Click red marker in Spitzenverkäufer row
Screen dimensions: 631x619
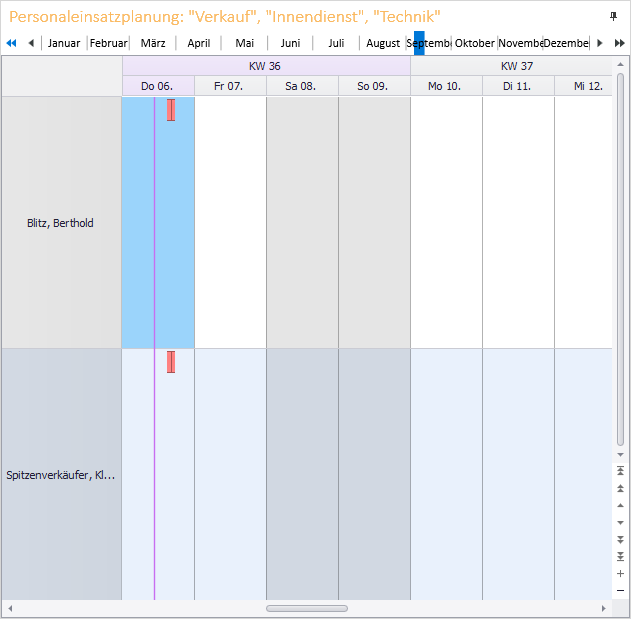coord(171,362)
